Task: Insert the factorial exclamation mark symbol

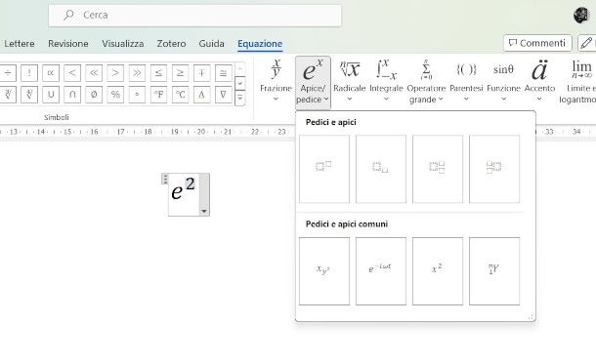Action: click(29, 72)
